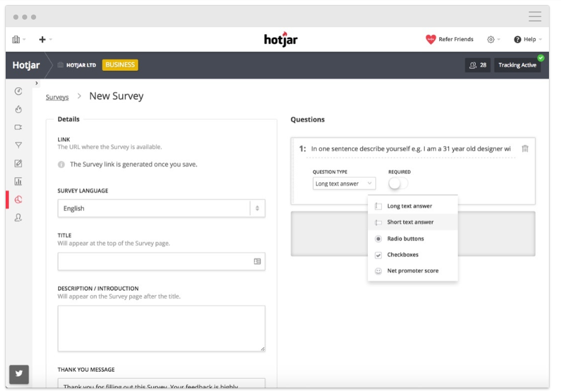This screenshot has height=392, width=561.
Task: Click the Thank You Message text field
Action: 161,383
